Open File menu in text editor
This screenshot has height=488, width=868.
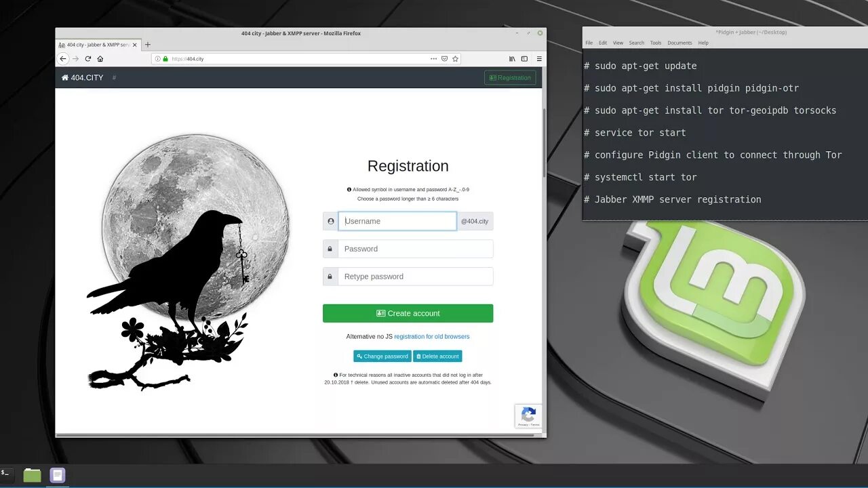tap(589, 43)
